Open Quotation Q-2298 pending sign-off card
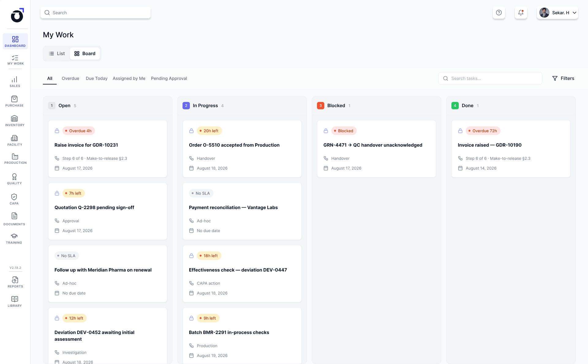Viewport: 588px width, 364px height. click(107, 211)
